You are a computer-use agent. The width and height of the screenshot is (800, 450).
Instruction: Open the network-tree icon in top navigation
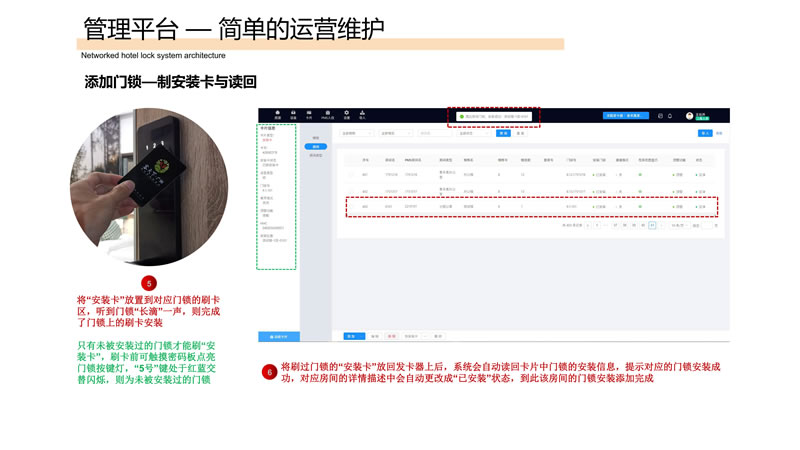tap(362, 114)
